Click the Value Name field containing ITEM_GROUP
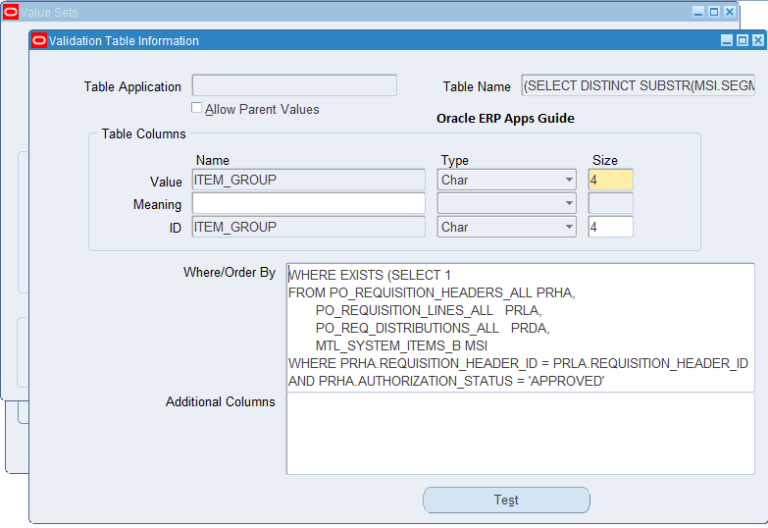Image resolution: width=768 pixels, height=528 pixels. coord(308,181)
